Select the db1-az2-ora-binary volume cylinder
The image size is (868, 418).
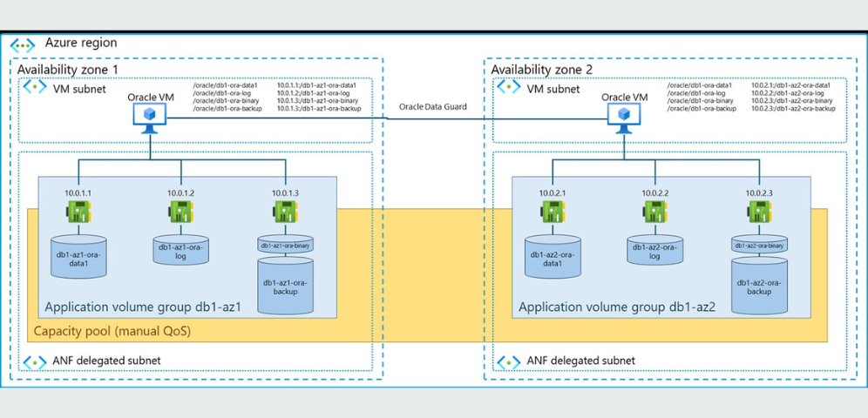point(759,245)
